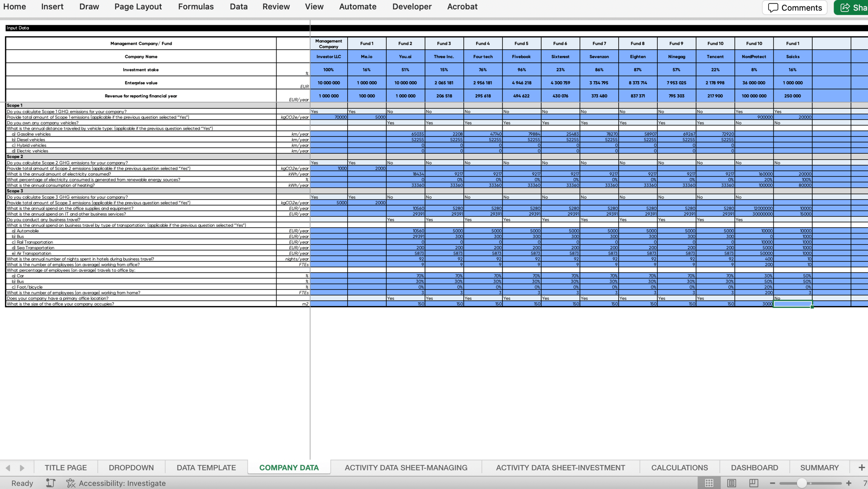Select the Scope 1 section row label
Image resolution: width=868 pixels, height=489 pixels.
click(141, 105)
